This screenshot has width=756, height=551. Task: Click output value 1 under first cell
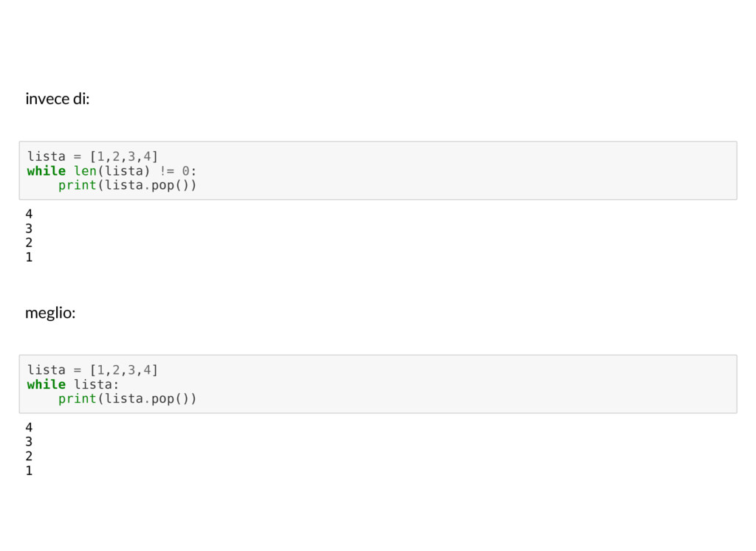[x=29, y=257]
